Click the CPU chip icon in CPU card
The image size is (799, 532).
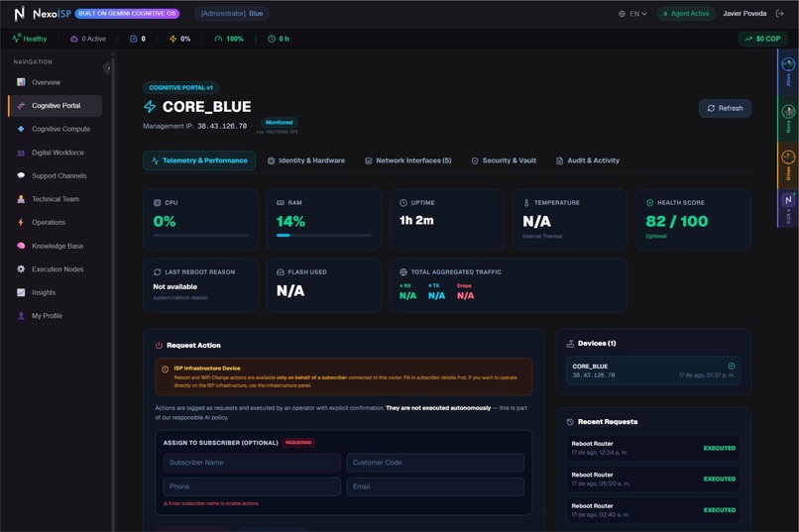click(x=157, y=203)
